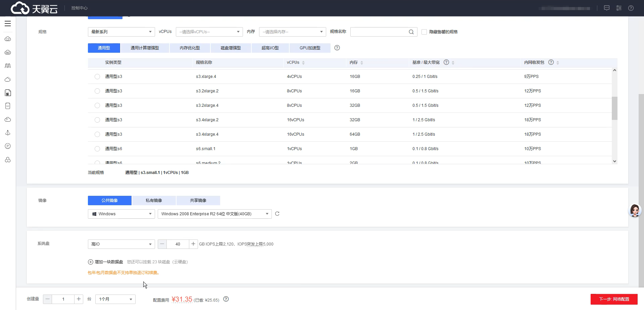Image resolution: width=644 pixels, height=310 pixels.
Task: Open the 1个月 purchase duration dropdown
Action: [x=115, y=299]
